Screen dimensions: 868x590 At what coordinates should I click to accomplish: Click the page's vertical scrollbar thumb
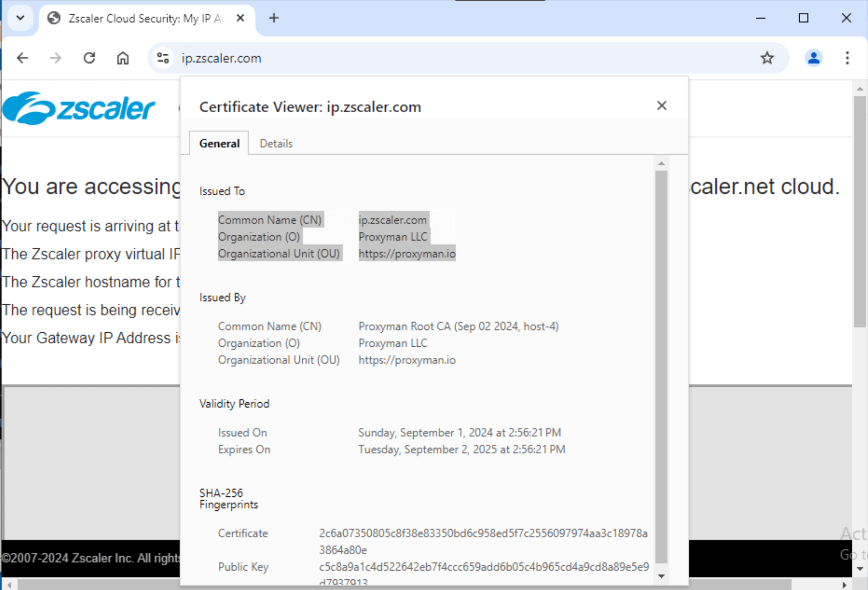(860, 212)
